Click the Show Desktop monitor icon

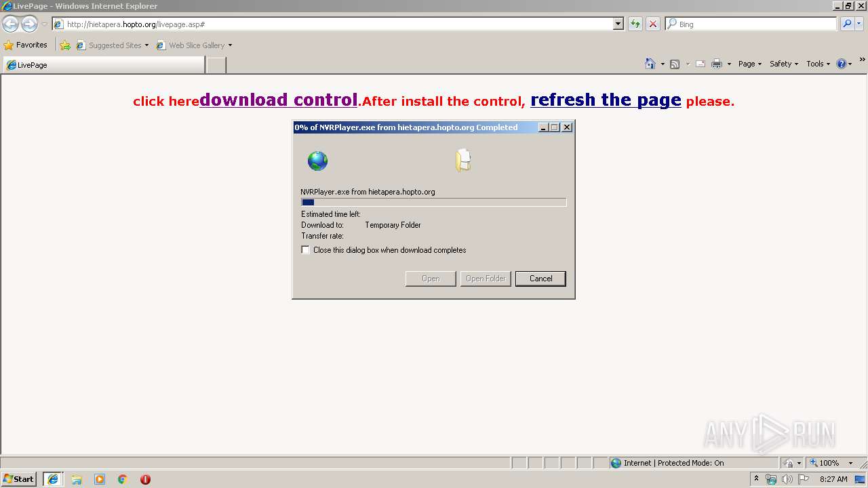pos(860,479)
